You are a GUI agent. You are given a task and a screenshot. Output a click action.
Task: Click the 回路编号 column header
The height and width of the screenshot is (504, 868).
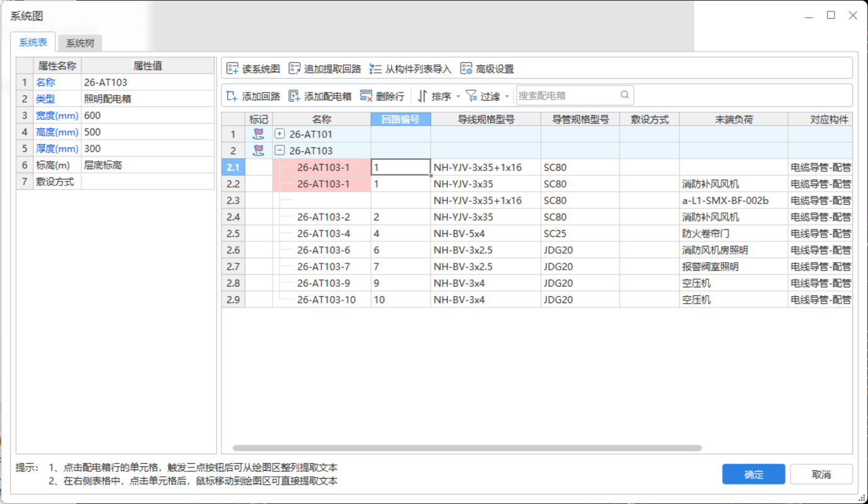pos(400,119)
